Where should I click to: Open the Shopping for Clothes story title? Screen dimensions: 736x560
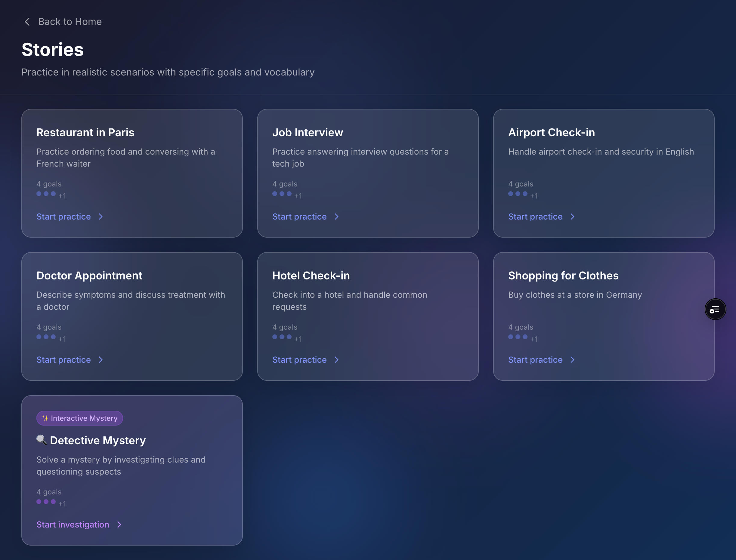click(x=563, y=276)
